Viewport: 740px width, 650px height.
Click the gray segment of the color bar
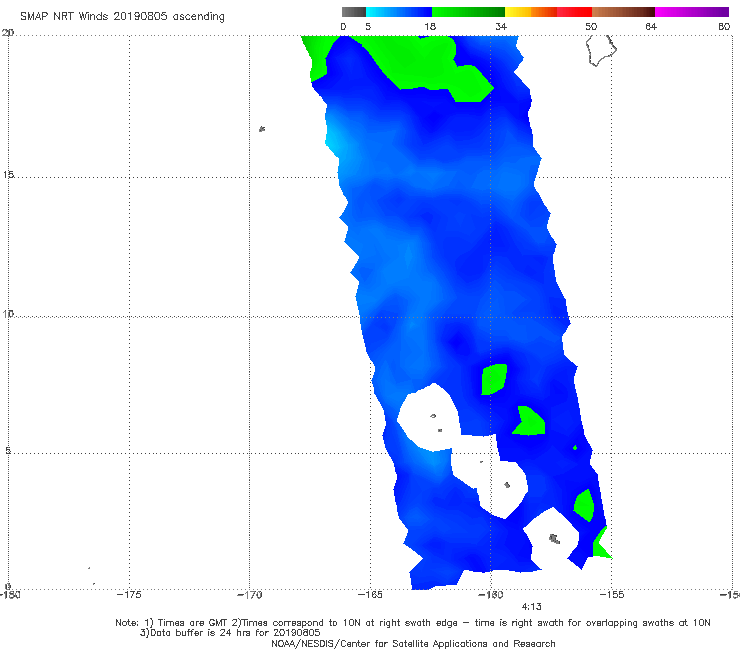(x=354, y=12)
